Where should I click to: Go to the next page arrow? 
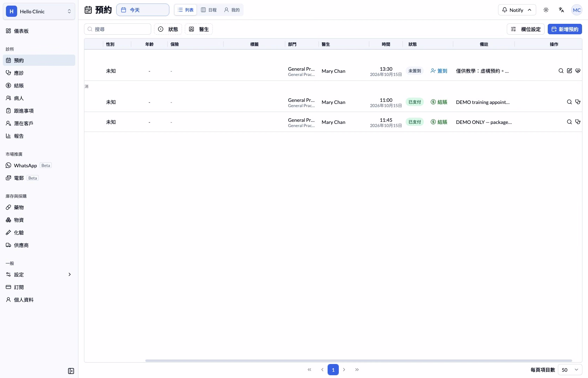point(344,370)
